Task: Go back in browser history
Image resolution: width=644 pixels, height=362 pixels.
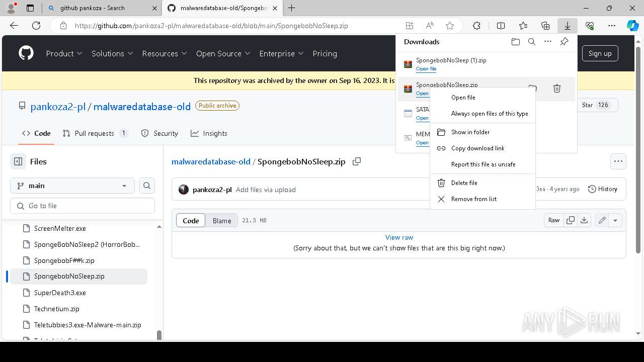Action: click(x=14, y=26)
